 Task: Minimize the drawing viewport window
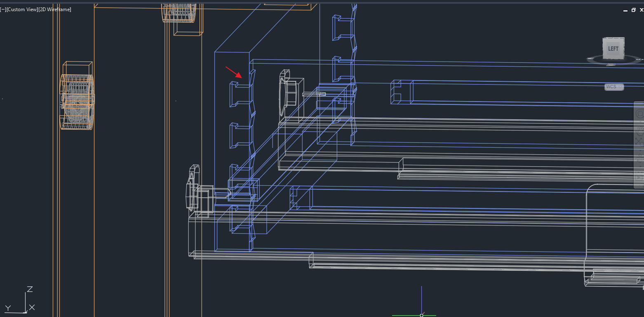tap(626, 10)
